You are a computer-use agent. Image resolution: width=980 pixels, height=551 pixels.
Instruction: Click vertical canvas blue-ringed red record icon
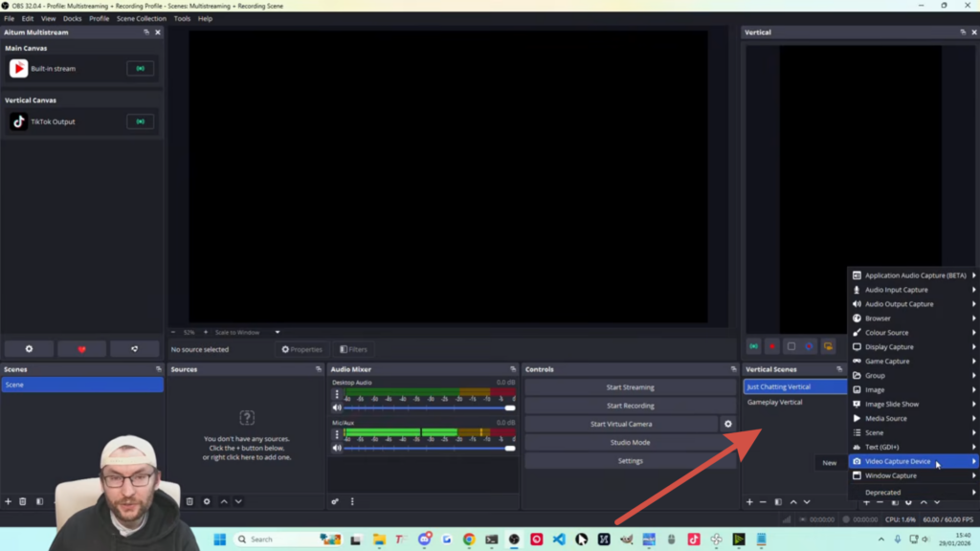pos(810,346)
